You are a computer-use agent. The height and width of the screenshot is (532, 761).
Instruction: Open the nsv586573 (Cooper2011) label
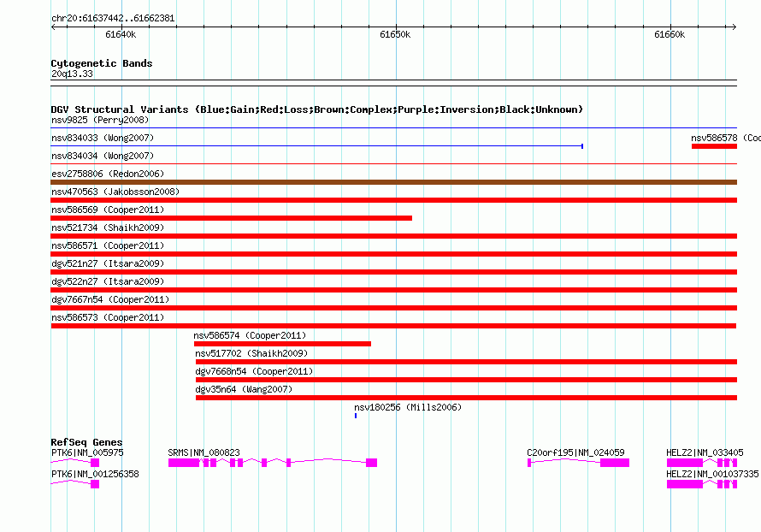108,317
